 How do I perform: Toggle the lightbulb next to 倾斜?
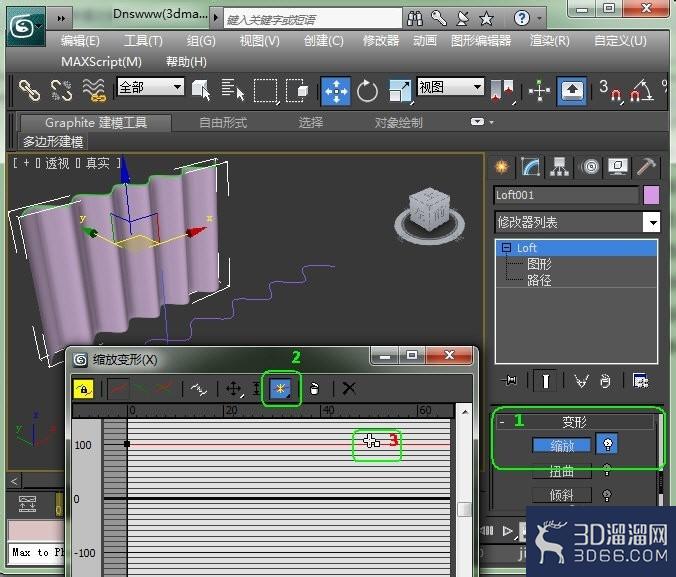click(x=607, y=495)
